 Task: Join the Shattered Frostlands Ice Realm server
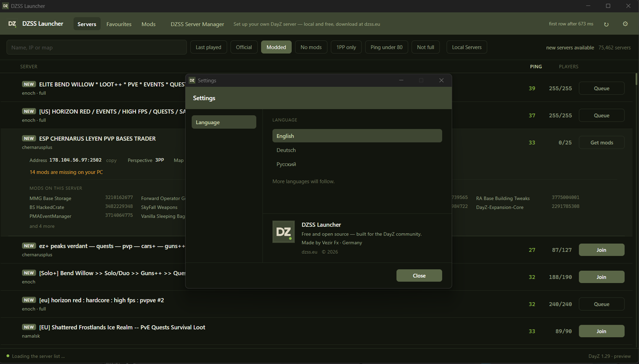point(601,331)
